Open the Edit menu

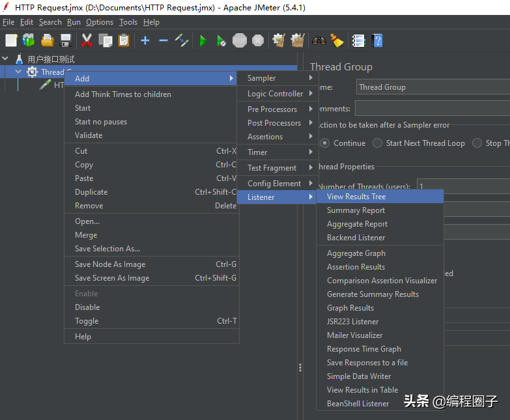(27, 22)
